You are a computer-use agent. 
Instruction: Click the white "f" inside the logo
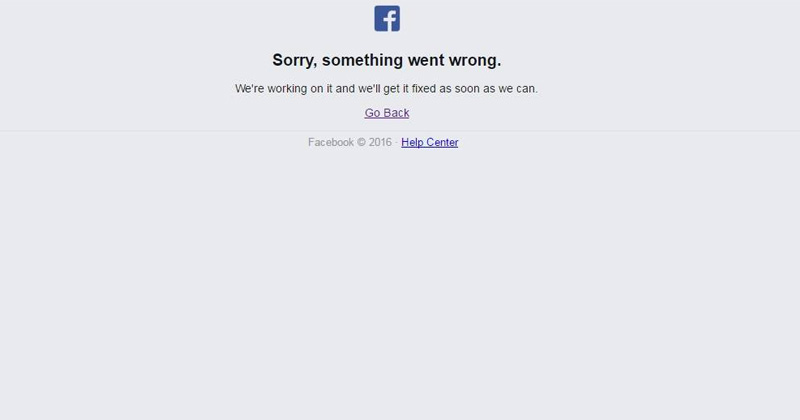point(390,20)
